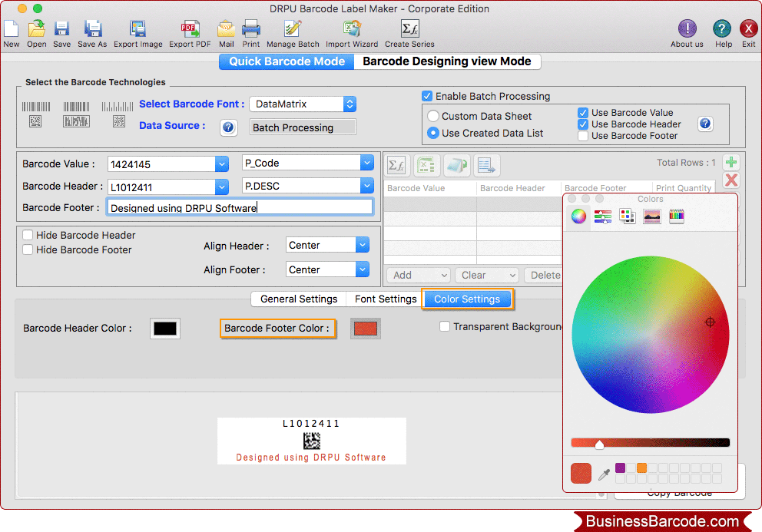Switch to Quick Barcode Mode
The height and width of the screenshot is (532, 762).
click(x=287, y=61)
